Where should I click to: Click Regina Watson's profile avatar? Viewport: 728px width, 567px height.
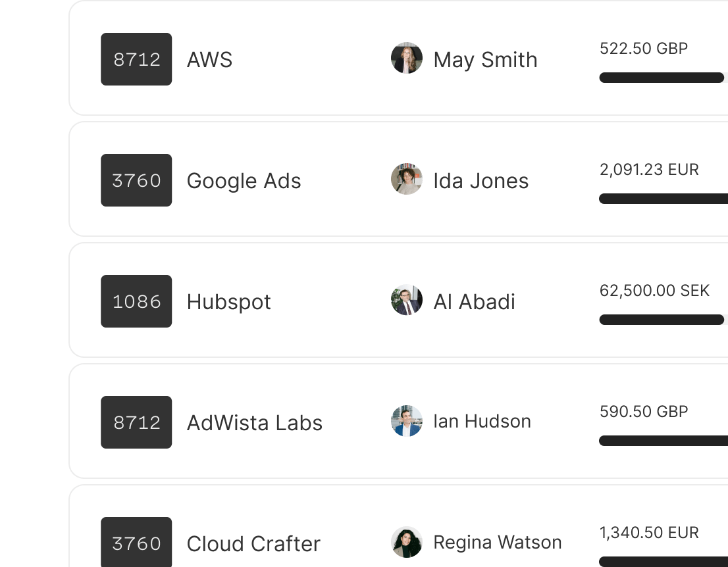point(406,543)
